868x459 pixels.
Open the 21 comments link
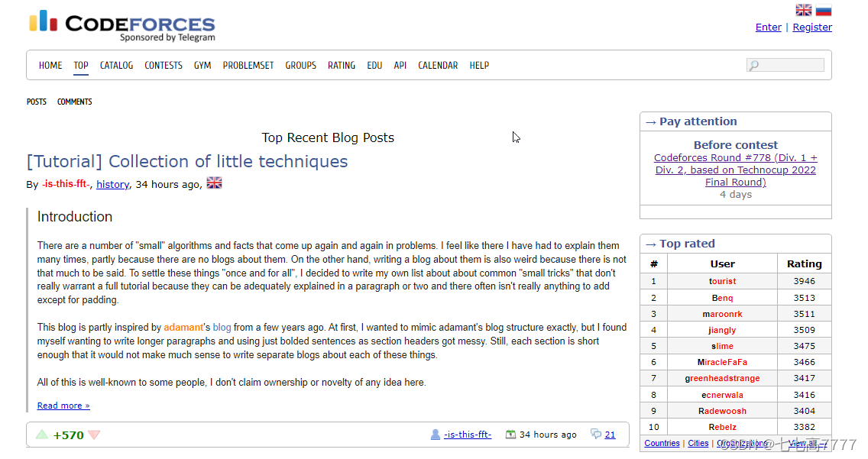point(610,435)
